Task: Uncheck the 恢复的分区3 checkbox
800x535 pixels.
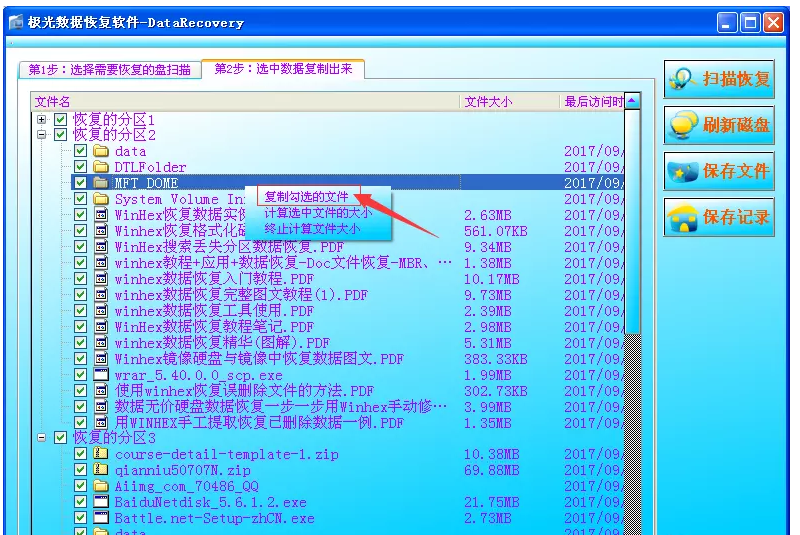Action: point(61,438)
